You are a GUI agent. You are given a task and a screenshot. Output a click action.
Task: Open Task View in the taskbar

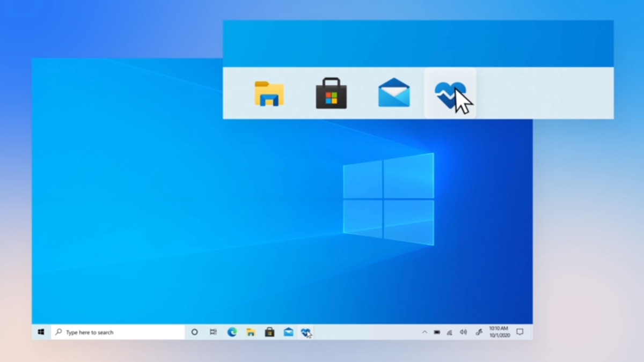pyautogui.click(x=213, y=332)
